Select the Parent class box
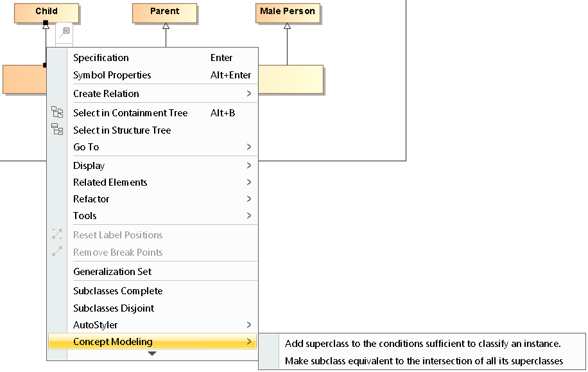The height and width of the screenshot is (372, 588). pos(165,12)
